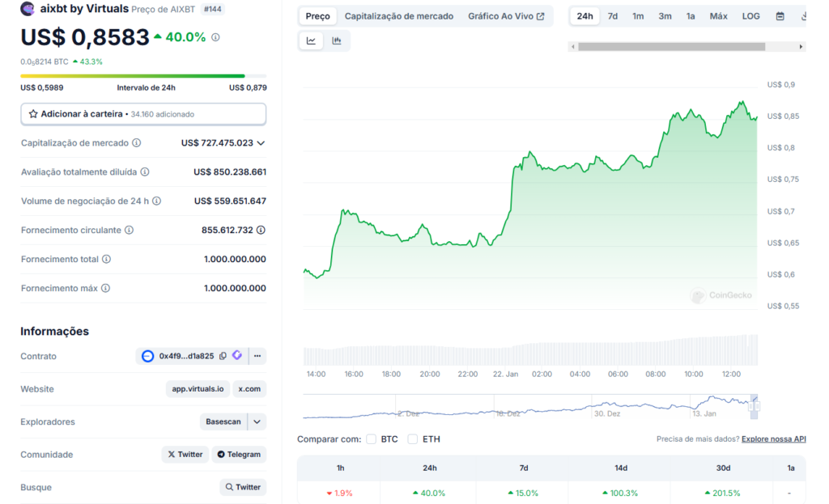Click the 0.0₅8214 BTC price text

point(45,61)
